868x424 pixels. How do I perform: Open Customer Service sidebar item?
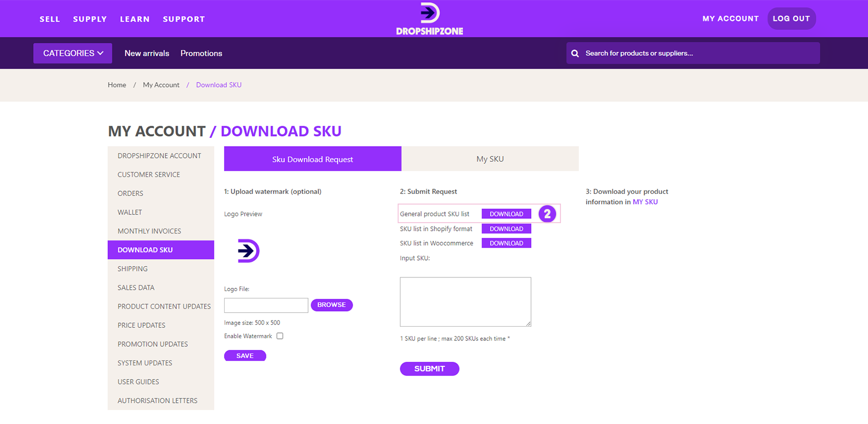[x=161, y=174]
